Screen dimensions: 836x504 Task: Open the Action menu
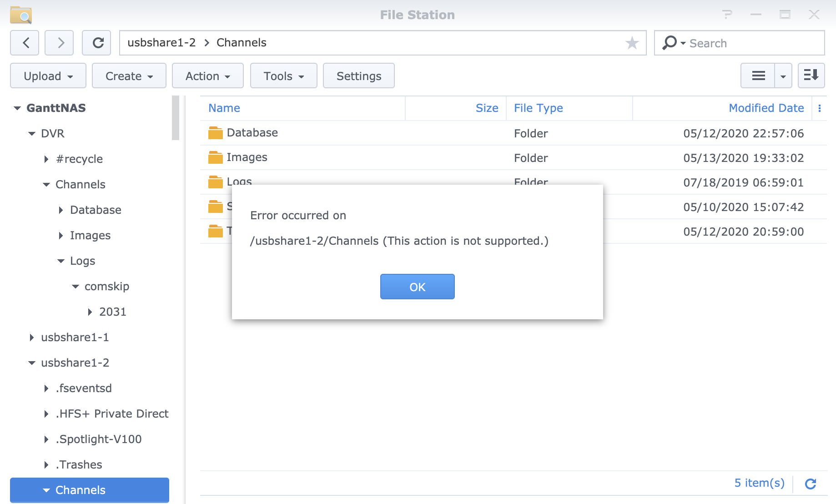tap(208, 76)
